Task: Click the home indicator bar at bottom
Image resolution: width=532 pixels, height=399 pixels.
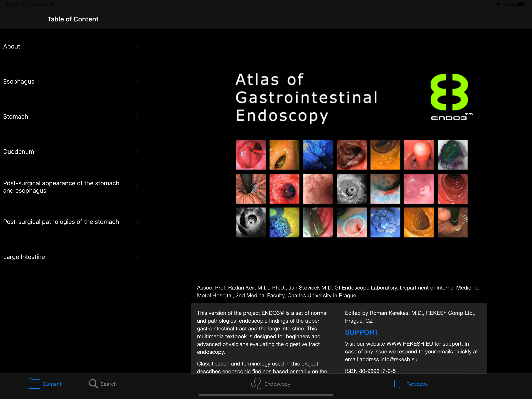Action: pyautogui.click(x=266, y=395)
